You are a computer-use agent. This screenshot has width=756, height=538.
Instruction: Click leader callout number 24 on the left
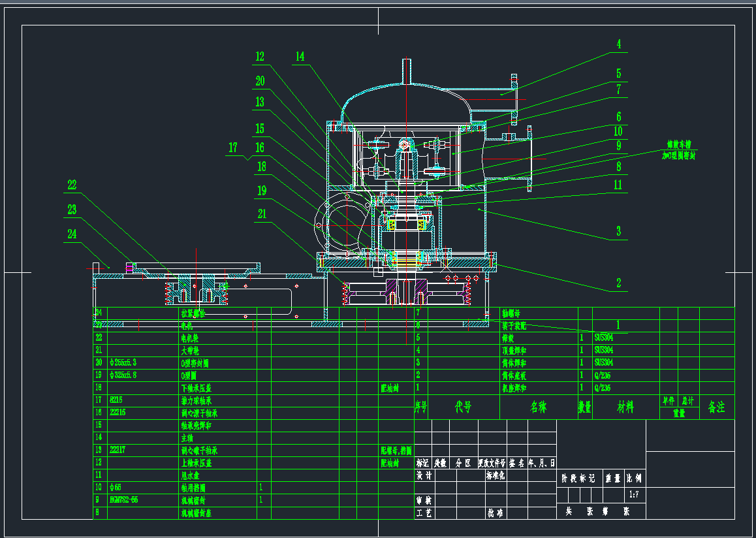coord(72,234)
